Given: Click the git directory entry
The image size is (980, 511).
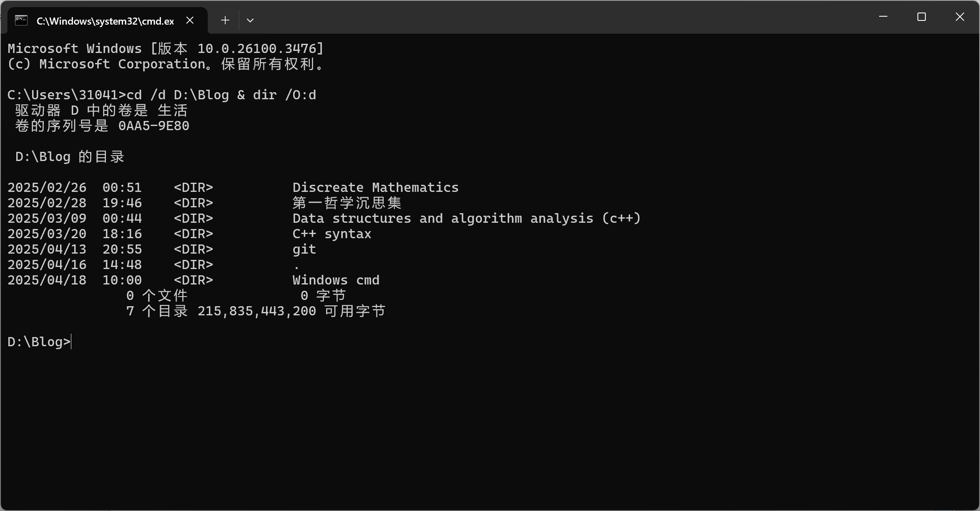Looking at the screenshot, I should (x=304, y=249).
